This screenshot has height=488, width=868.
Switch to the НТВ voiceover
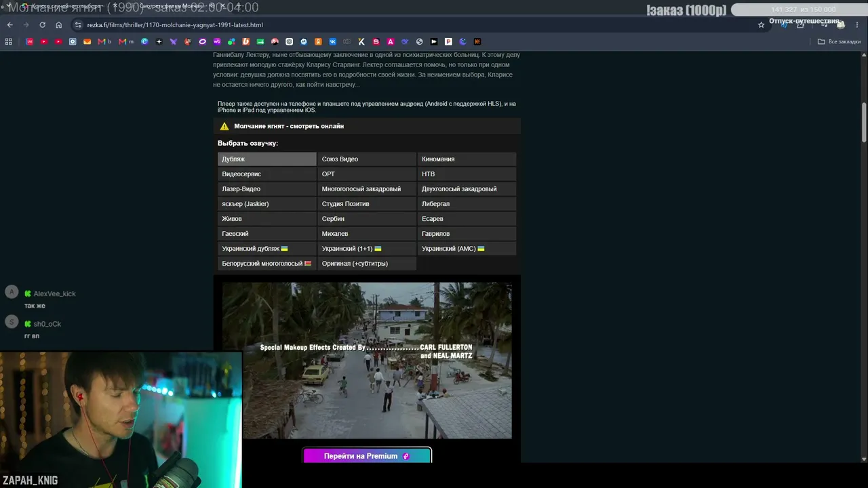coord(467,174)
